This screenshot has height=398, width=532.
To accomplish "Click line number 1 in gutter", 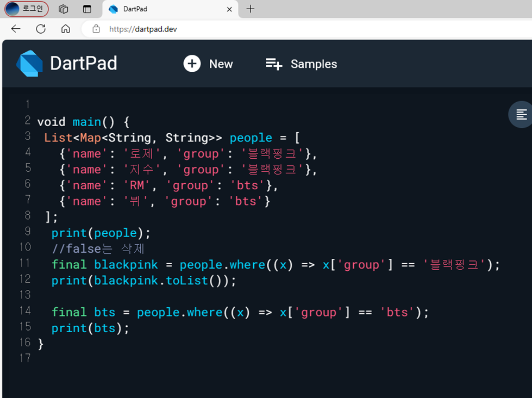I will (x=28, y=104).
